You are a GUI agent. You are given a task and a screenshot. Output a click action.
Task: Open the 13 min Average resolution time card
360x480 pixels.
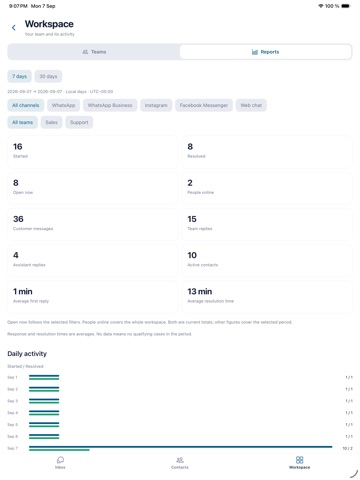(267, 297)
